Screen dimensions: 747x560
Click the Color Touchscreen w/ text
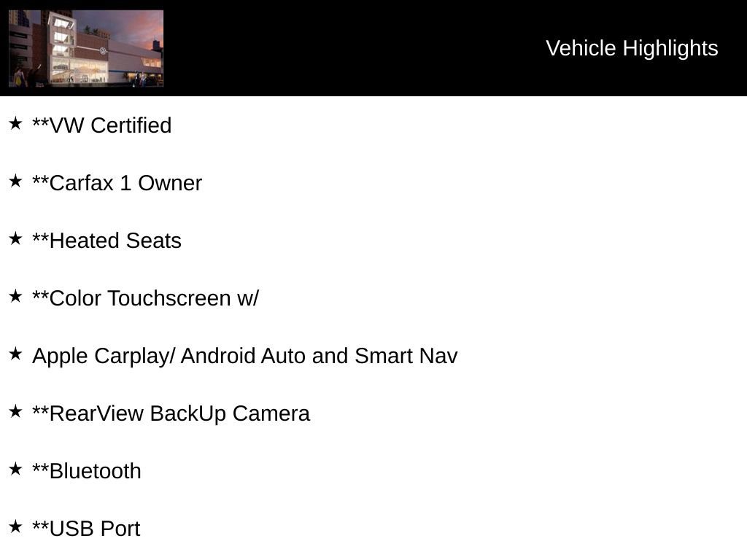point(145,298)
